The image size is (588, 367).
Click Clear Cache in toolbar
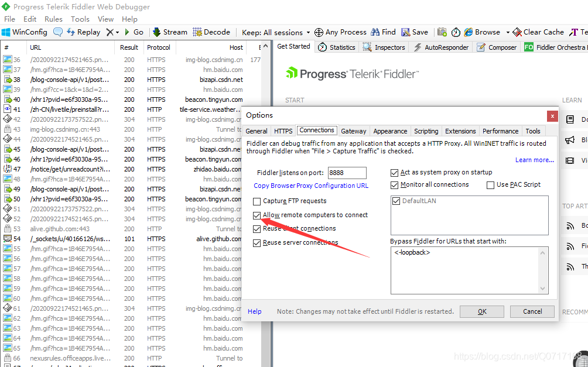538,32
